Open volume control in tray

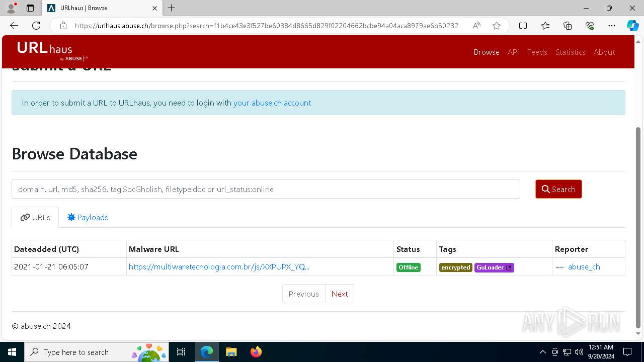(579, 352)
